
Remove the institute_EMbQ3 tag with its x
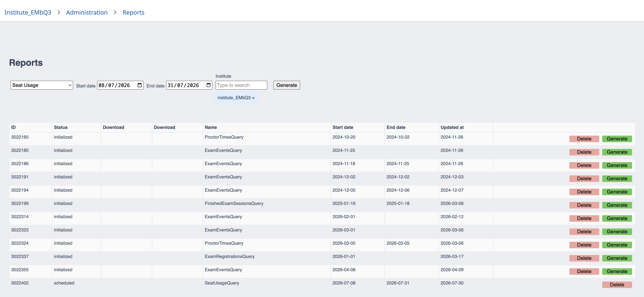[253, 98]
